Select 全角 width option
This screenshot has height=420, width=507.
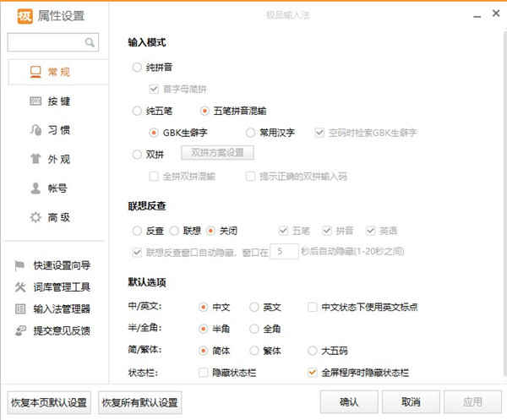(x=253, y=329)
